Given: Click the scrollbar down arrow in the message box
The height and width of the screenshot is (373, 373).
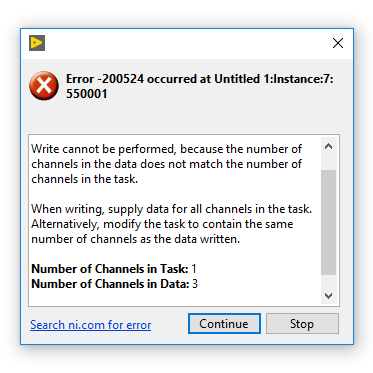Looking at the screenshot, I should pyautogui.click(x=328, y=296).
